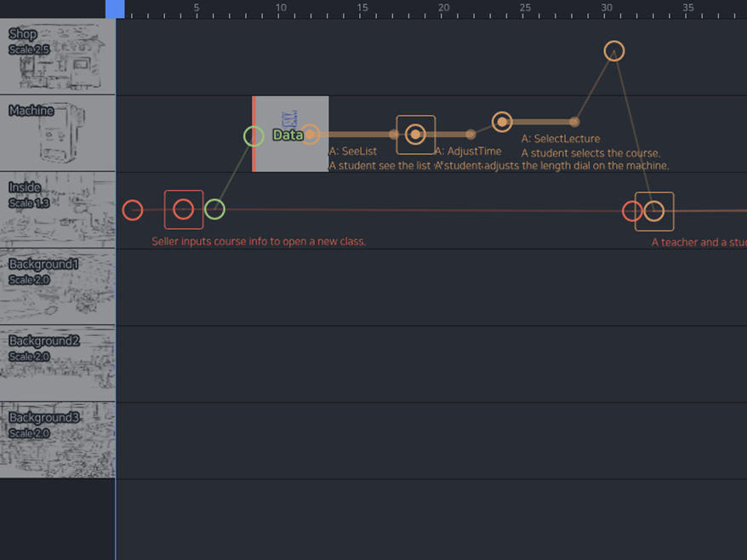Click the orange node in Shop row
Image resolution: width=747 pixels, height=560 pixels.
point(614,51)
